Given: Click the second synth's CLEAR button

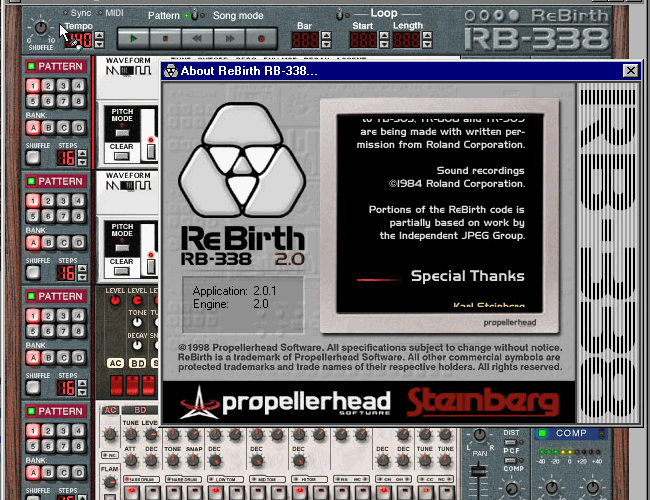Looking at the screenshot, I should [121, 271].
